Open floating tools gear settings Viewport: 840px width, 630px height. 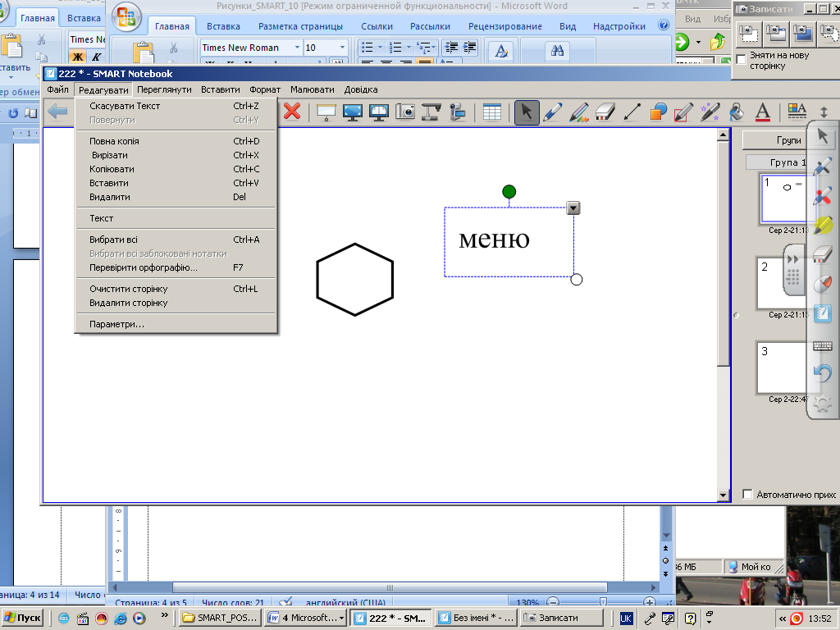pos(823,404)
